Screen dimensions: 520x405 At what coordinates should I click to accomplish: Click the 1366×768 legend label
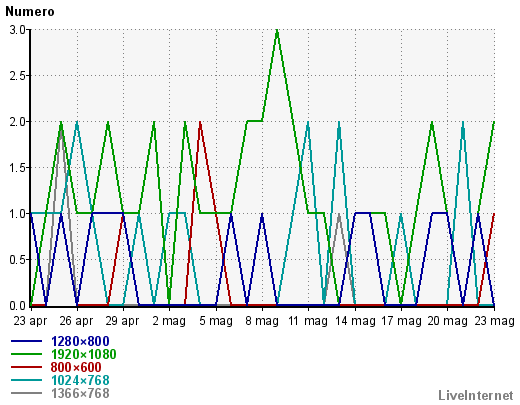coord(80,393)
